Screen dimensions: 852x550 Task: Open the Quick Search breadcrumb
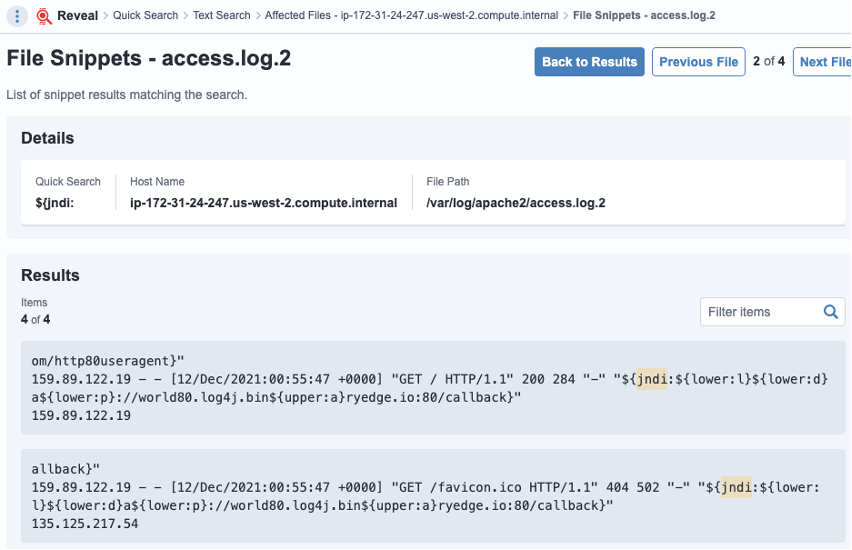pyautogui.click(x=145, y=16)
